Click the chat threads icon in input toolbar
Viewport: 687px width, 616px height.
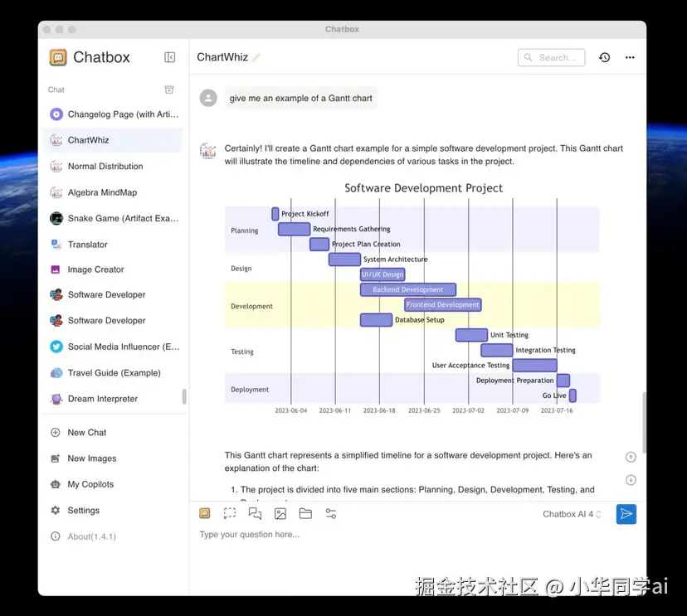click(255, 513)
